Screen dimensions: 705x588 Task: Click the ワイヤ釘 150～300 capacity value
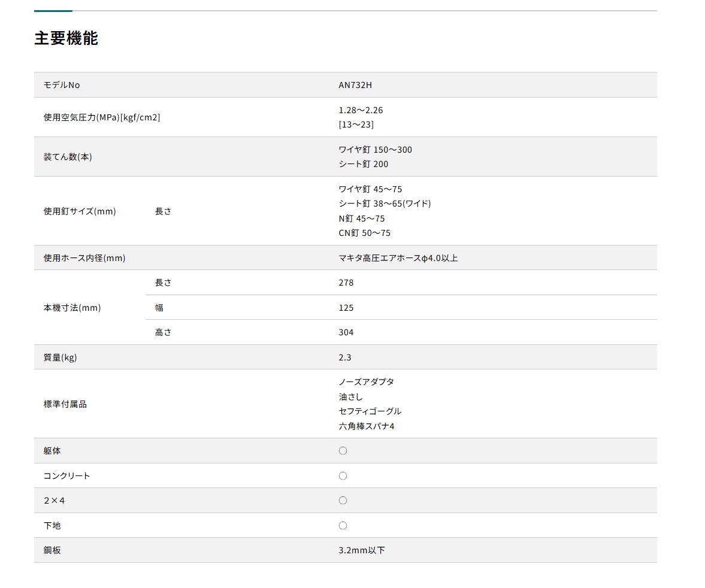coord(375,150)
